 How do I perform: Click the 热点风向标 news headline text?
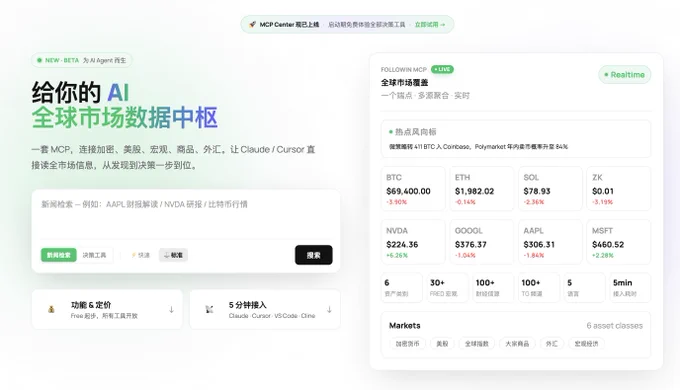point(478,147)
